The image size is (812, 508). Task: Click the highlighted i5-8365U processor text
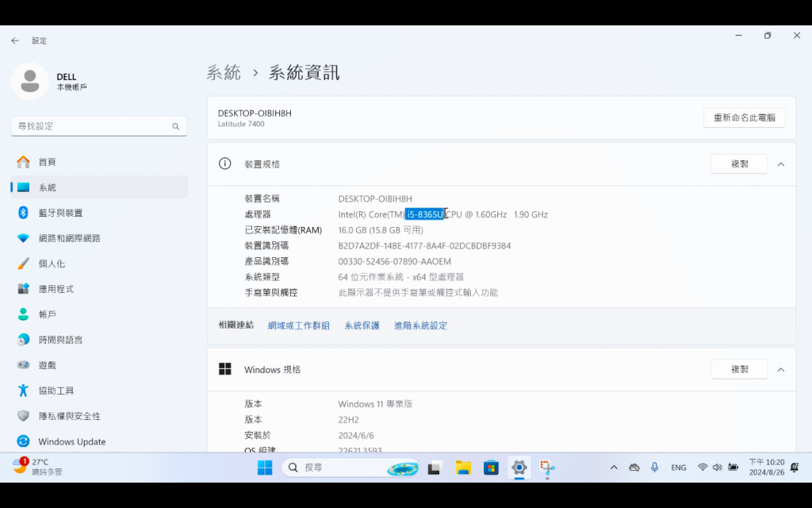425,214
